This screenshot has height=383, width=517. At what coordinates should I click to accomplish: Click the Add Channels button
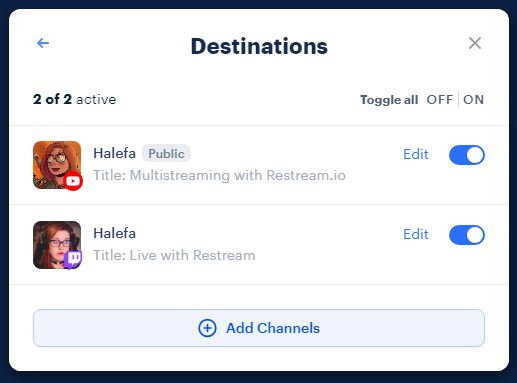click(x=259, y=328)
